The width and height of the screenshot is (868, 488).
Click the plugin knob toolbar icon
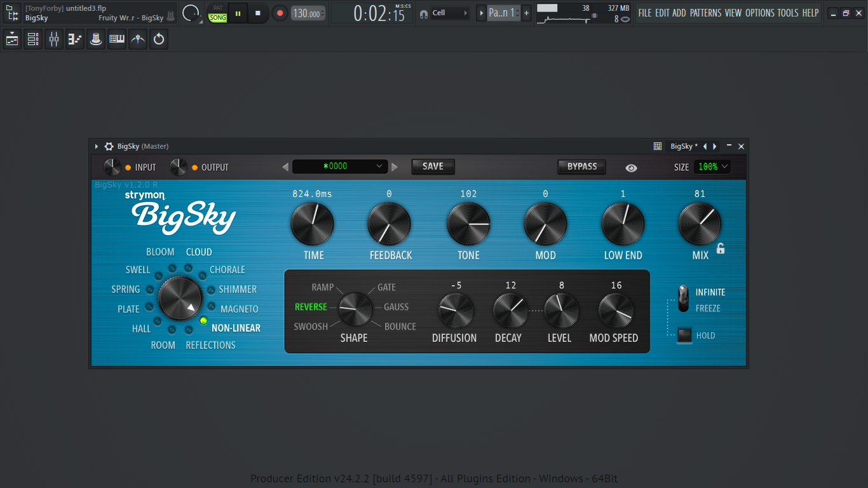tap(96, 40)
